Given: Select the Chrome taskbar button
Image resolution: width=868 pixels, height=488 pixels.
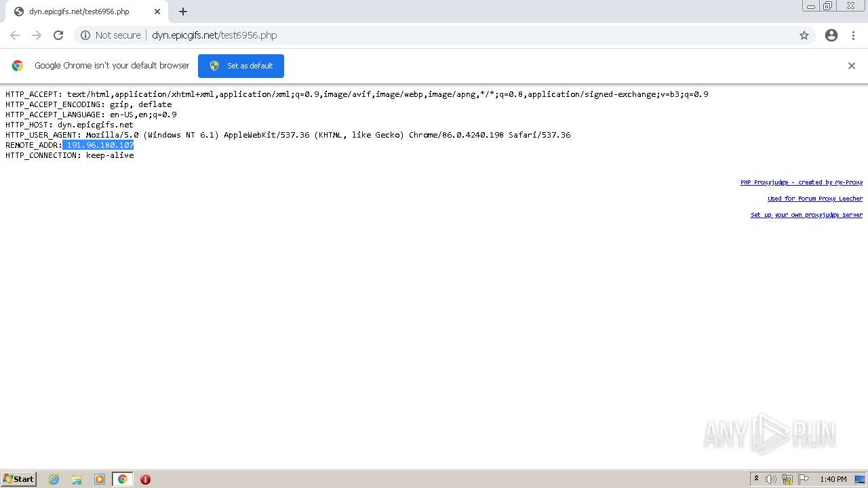Looking at the screenshot, I should 123,479.
